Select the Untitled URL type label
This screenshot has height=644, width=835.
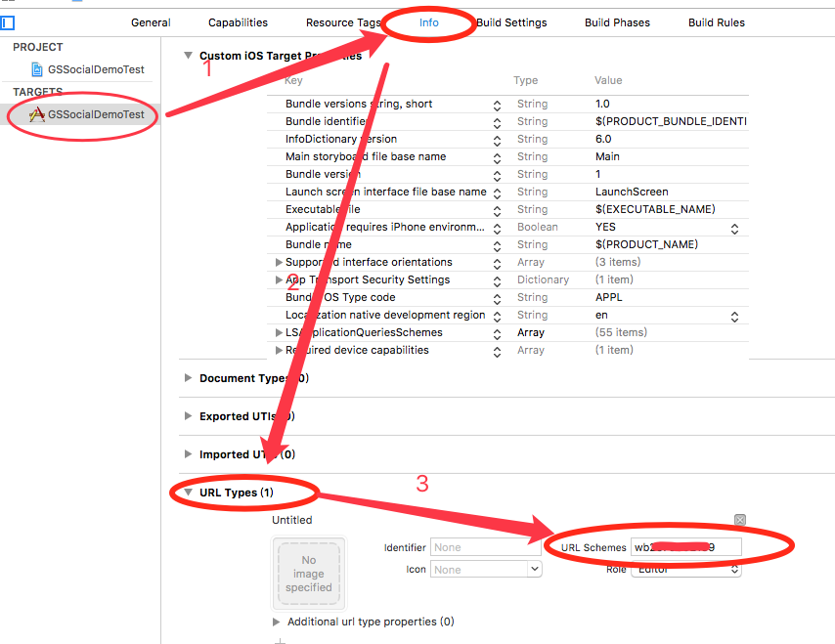[291, 520]
